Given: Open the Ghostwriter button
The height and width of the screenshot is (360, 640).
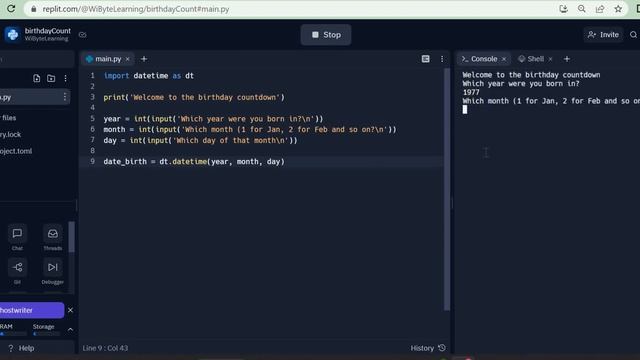Looking at the screenshot, I should coord(32,310).
